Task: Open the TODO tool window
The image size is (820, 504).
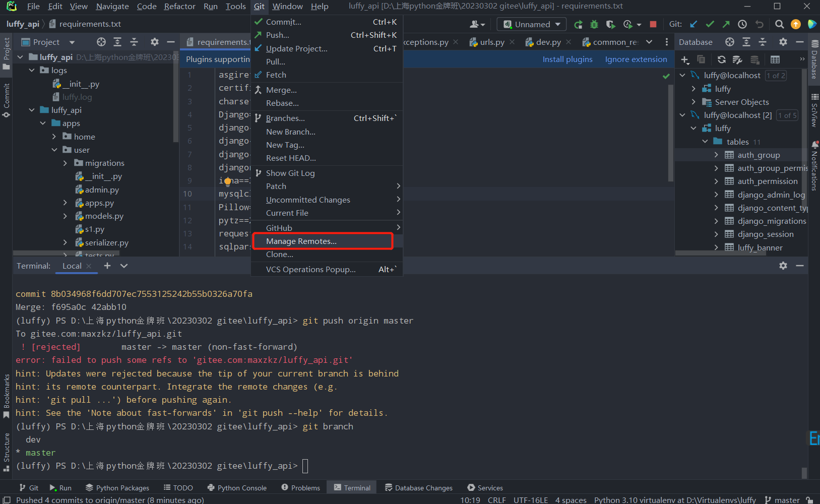Action: pyautogui.click(x=178, y=488)
